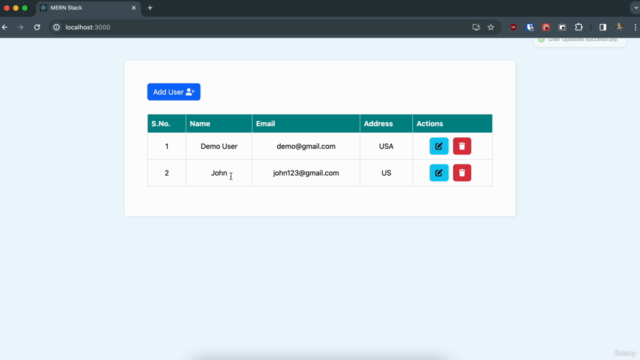The height and width of the screenshot is (360, 640).
Task: Open the red house extension icon
Action: [546, 27]
